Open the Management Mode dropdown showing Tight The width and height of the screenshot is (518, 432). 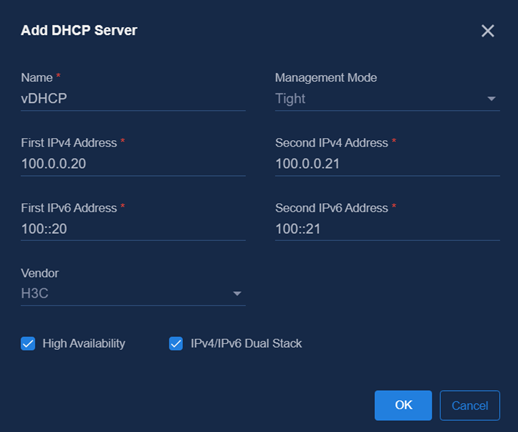(x=387, y=99)
